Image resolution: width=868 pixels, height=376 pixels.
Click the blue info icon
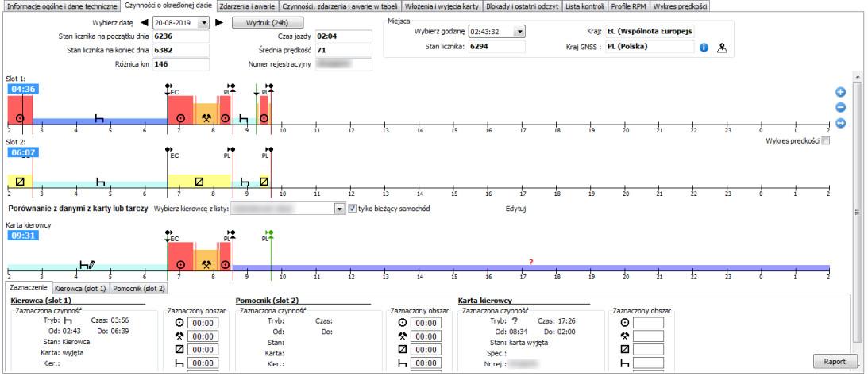tap(703, 48)
